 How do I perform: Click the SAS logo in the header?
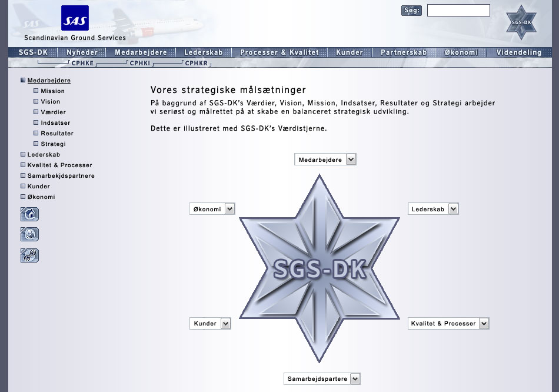[x=75, y=18]
